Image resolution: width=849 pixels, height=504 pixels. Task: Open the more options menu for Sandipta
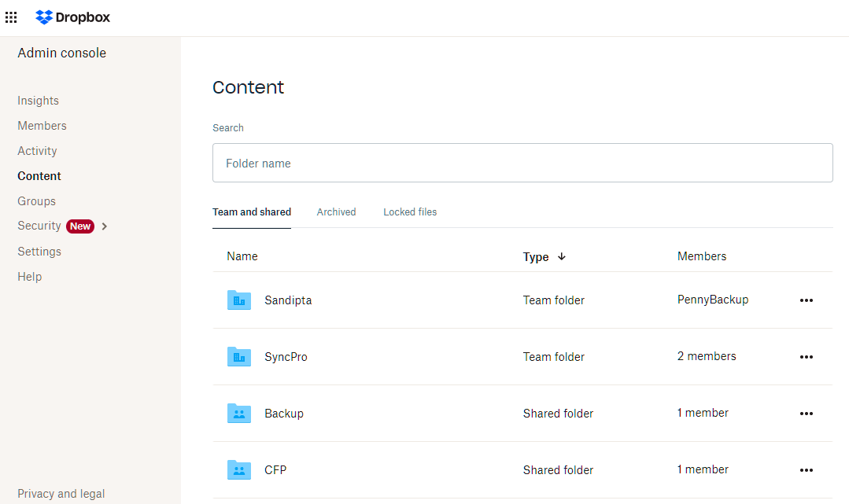pyautogui.click(x=806, y=300)
